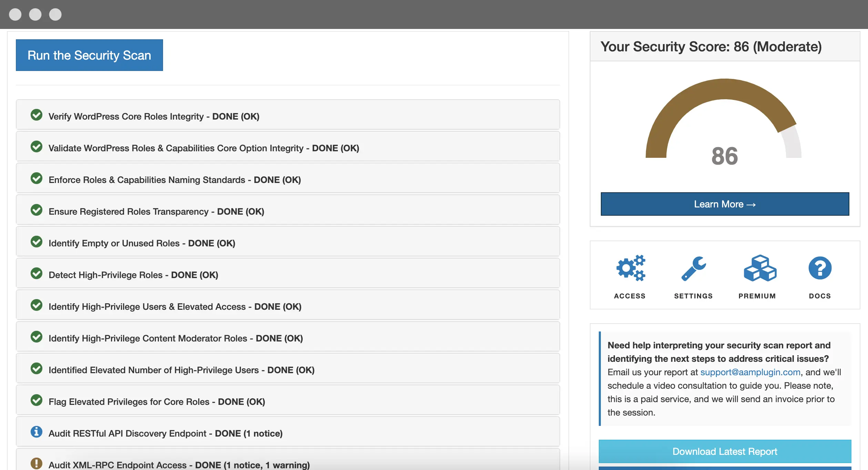Expand Audit XML-RPC Endpoint Access row
Viewport: 868px width, 470px height.
(288, 460)
